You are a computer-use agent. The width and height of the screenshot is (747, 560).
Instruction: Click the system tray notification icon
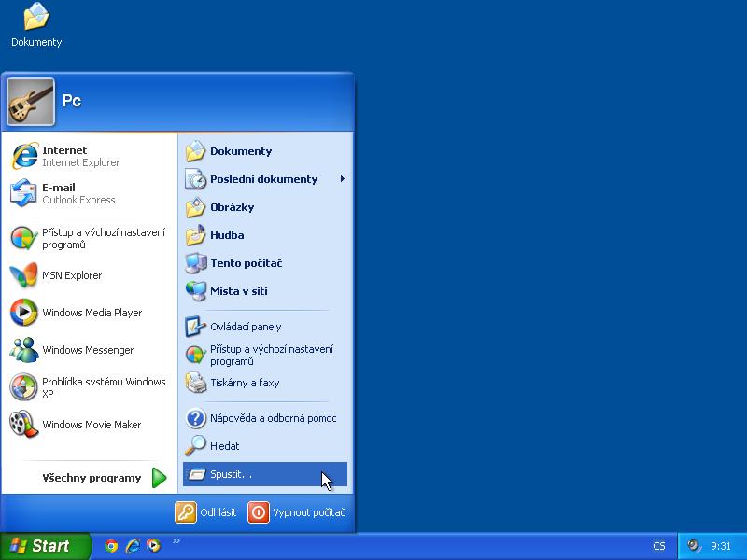point(694,546)
